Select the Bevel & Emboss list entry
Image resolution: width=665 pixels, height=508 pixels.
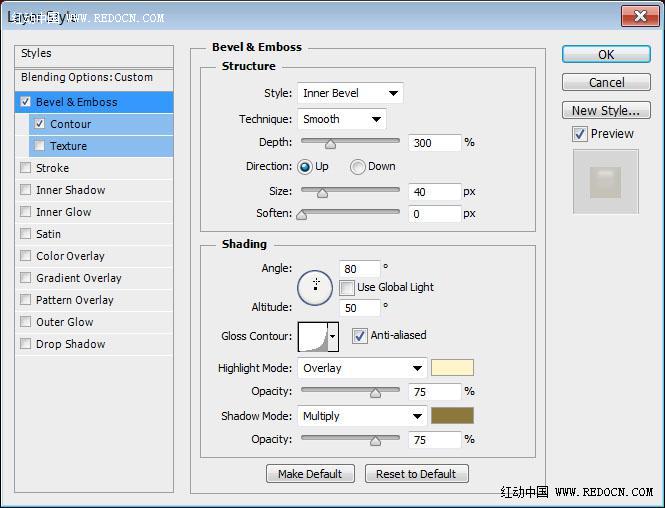click(x=94, y=102)
